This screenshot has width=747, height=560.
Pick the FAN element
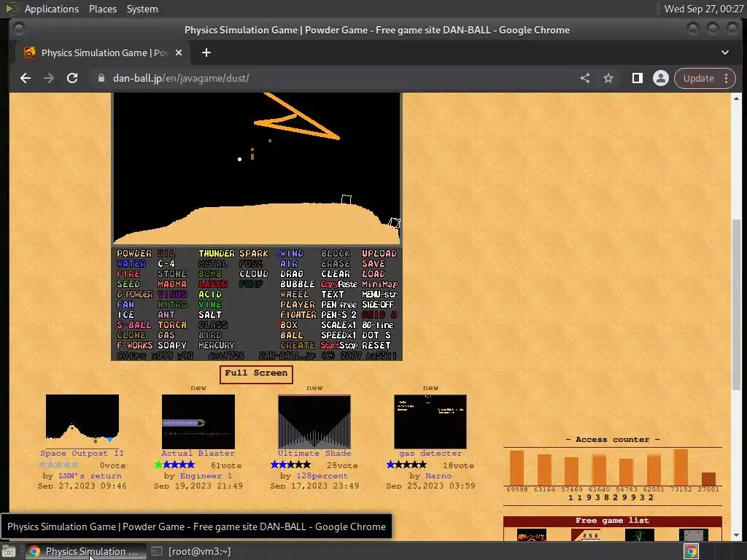125,305
